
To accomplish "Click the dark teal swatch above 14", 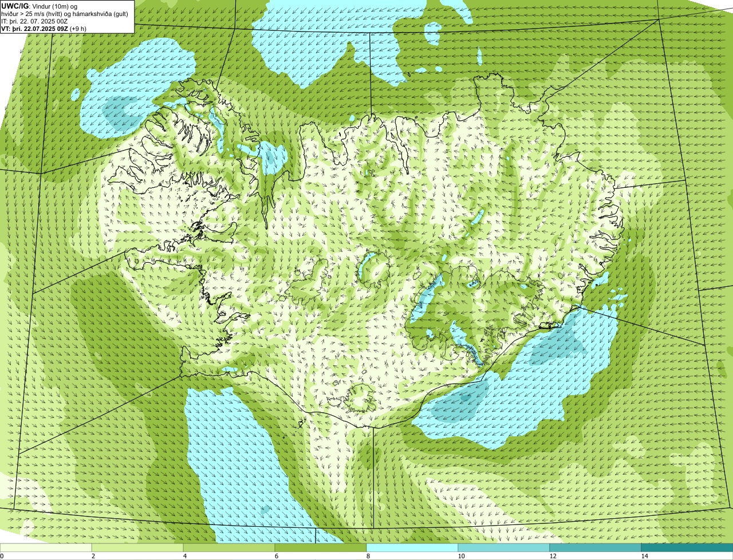I will coord(687,547).
